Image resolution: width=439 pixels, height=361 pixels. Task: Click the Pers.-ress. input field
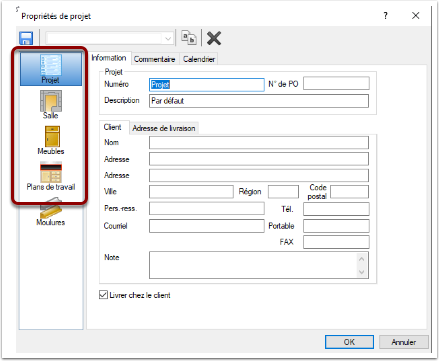point(207,208)
